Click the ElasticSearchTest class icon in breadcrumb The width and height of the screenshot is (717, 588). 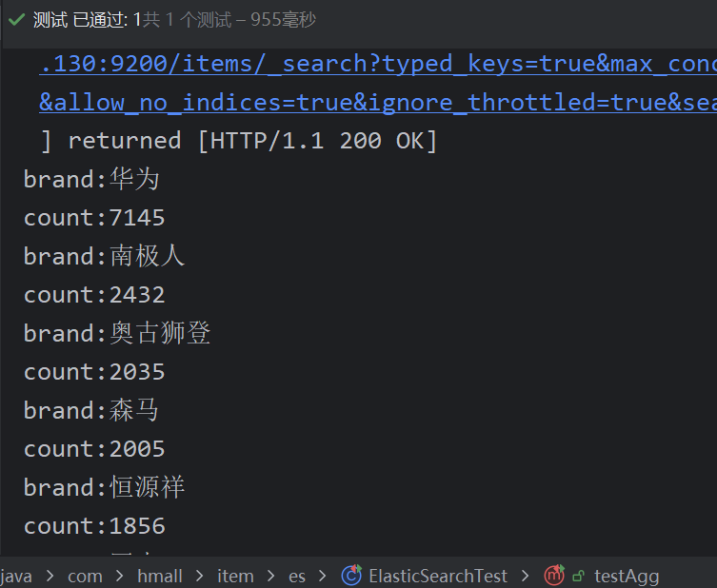(x=351, y=575)
